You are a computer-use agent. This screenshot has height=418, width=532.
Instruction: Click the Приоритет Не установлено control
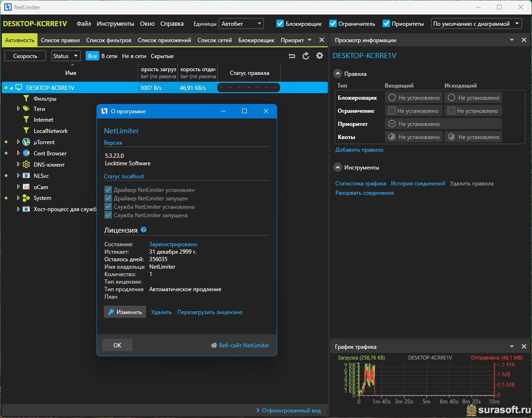tap(443, 124)
